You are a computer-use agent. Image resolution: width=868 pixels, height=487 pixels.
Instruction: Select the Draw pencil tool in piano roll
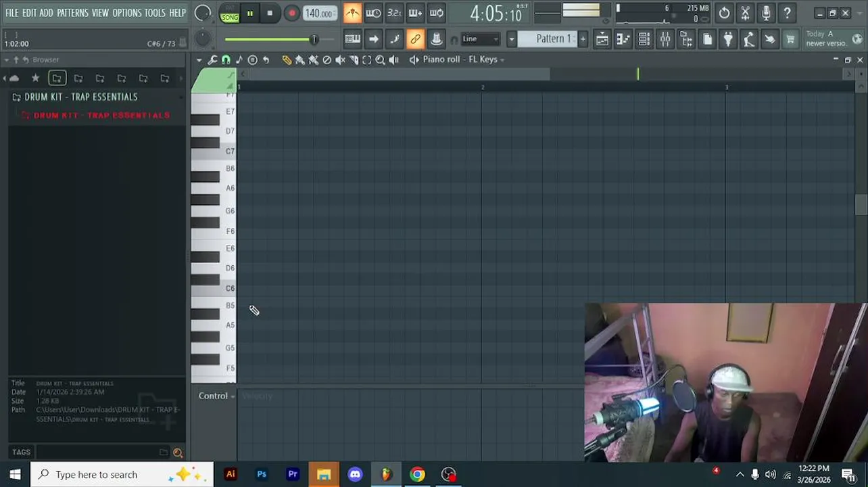[287, 60]
